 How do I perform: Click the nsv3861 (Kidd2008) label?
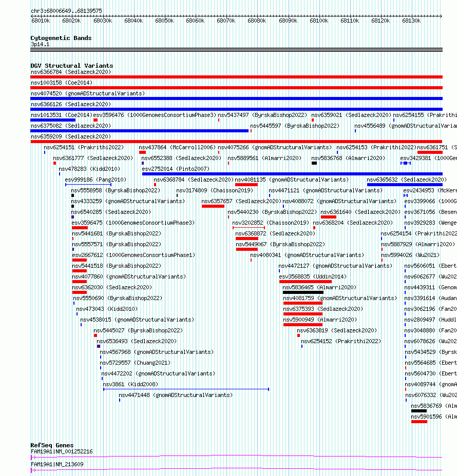(130, 384)
